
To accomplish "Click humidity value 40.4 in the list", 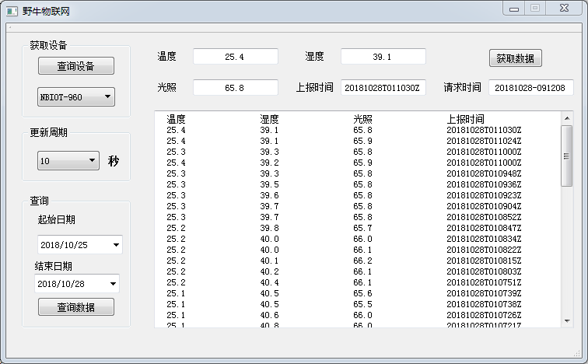I will [x=269, y=282].
